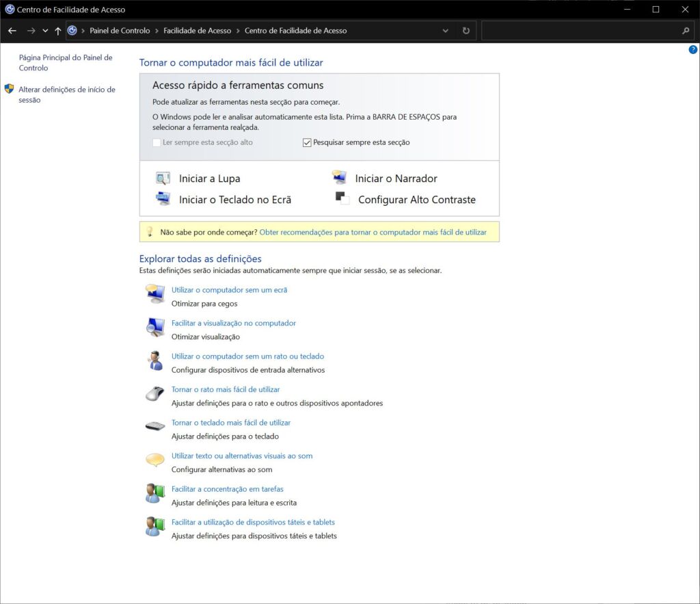This screenshot has height=604, width=700.
Task: Open Alterar definições de início de sessão
Action: [67, 94]
